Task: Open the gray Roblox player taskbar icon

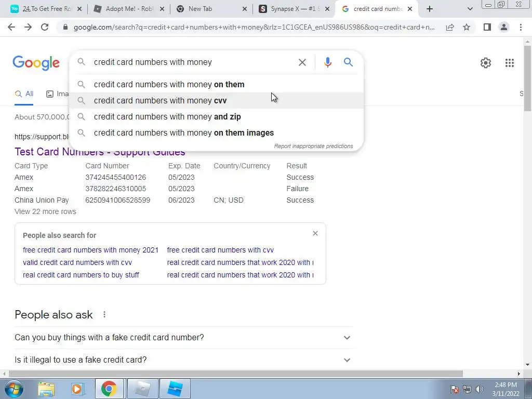Action: pos(142,389)
